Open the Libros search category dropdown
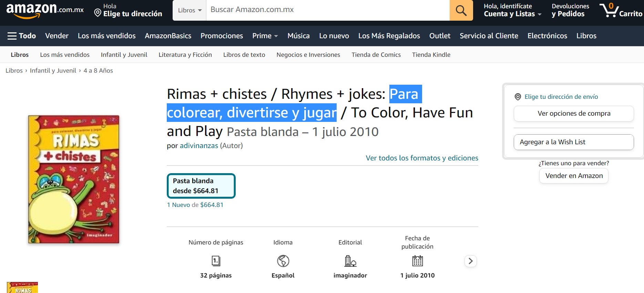644x293 pixels. coord(190,10)
